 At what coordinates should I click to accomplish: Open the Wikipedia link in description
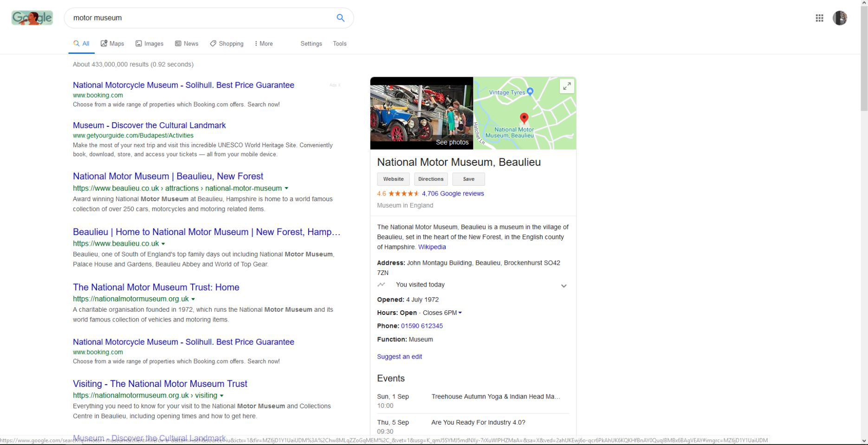tap(432, 247)
